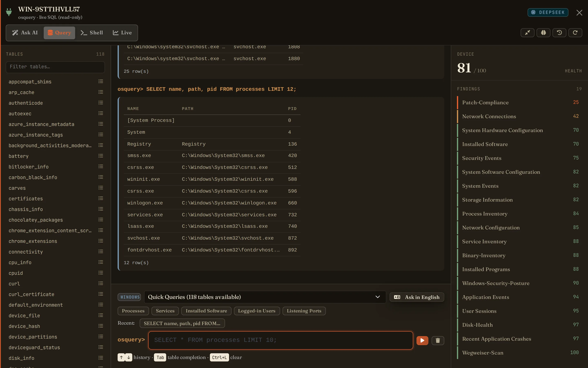The image size is (588, 368).
Task: Click list icon beside carves table
Action: pyautogui.click(x=101, y=188)
